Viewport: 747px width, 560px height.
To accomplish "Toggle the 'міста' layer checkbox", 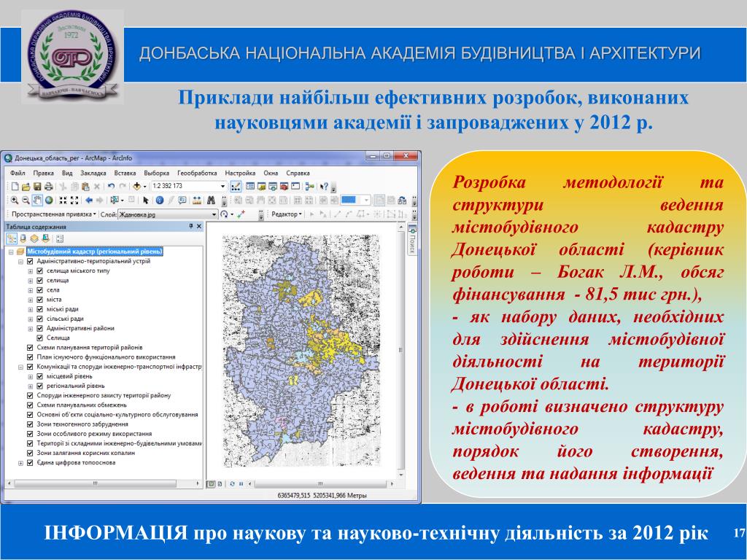I will [40, 300].
